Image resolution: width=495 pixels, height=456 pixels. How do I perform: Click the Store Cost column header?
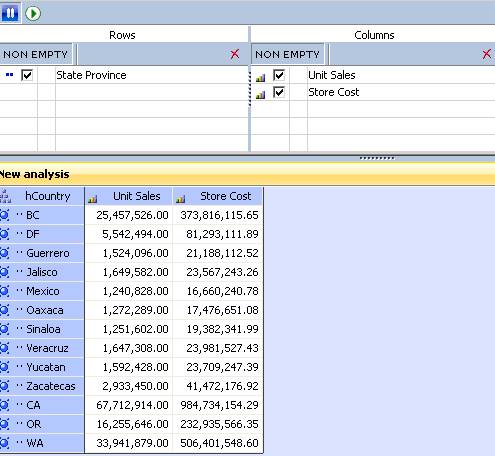point(218,196)
